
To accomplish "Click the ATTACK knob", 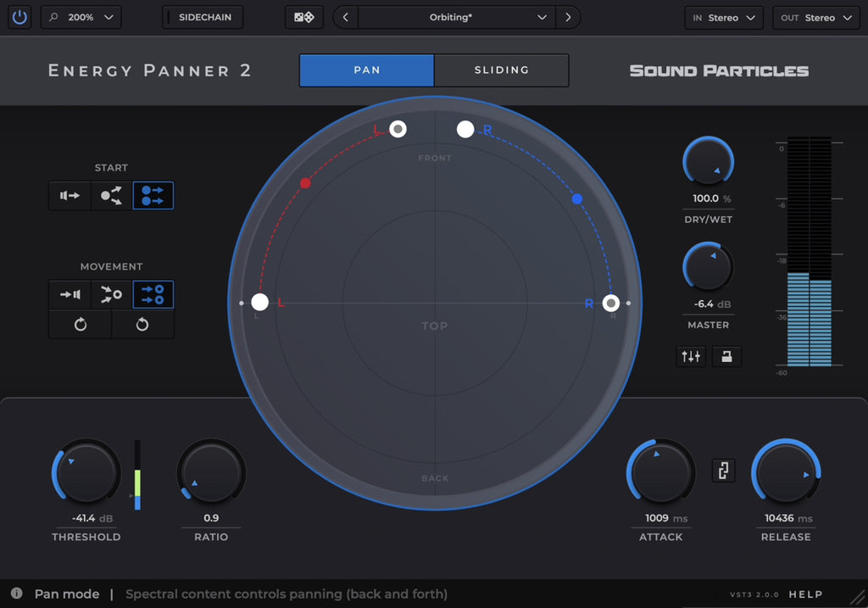I will 660,472.
